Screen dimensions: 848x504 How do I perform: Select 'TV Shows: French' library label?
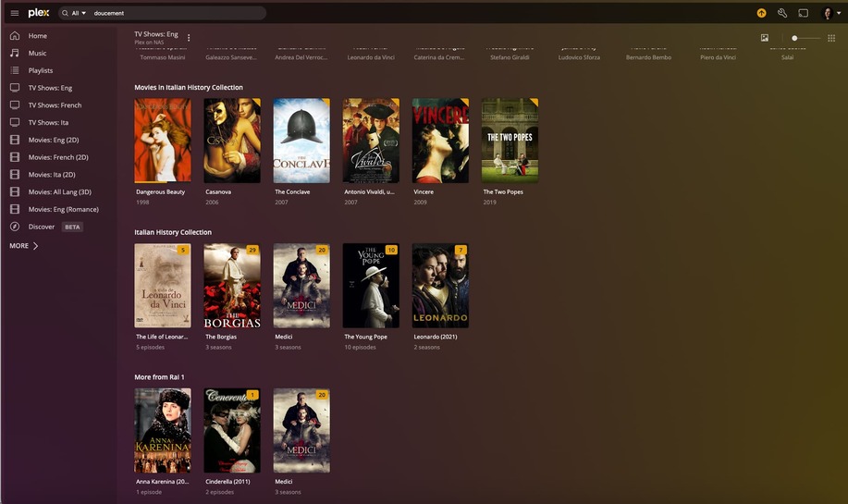tap(55, 104)
